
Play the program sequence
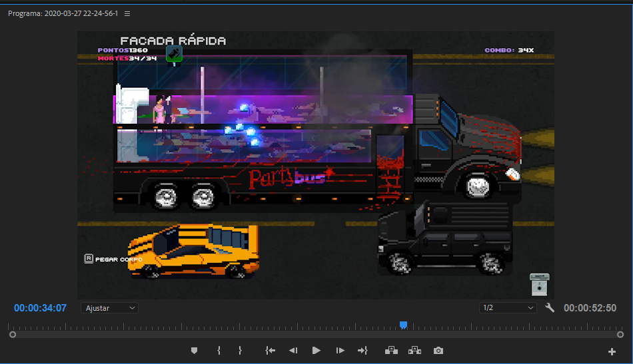coord(316,351)
